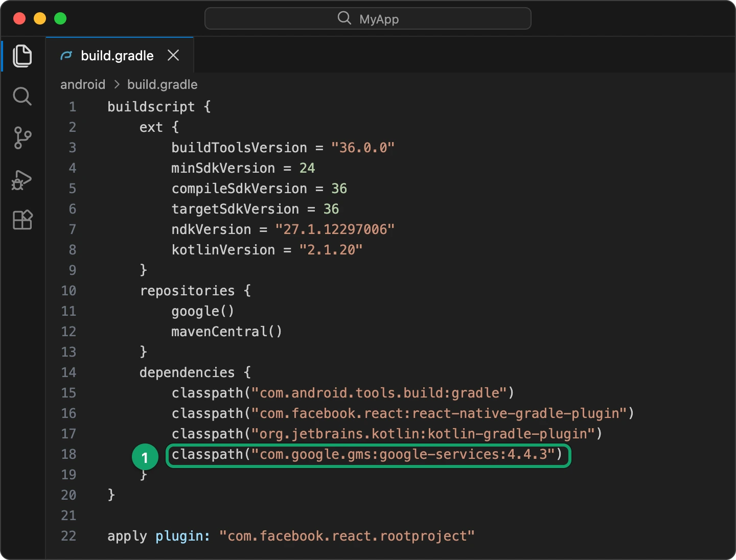The image size is (736, 560).
Task: Click the com.android.tools.build:gradle classpath line
Action: [x=343, y=393]
